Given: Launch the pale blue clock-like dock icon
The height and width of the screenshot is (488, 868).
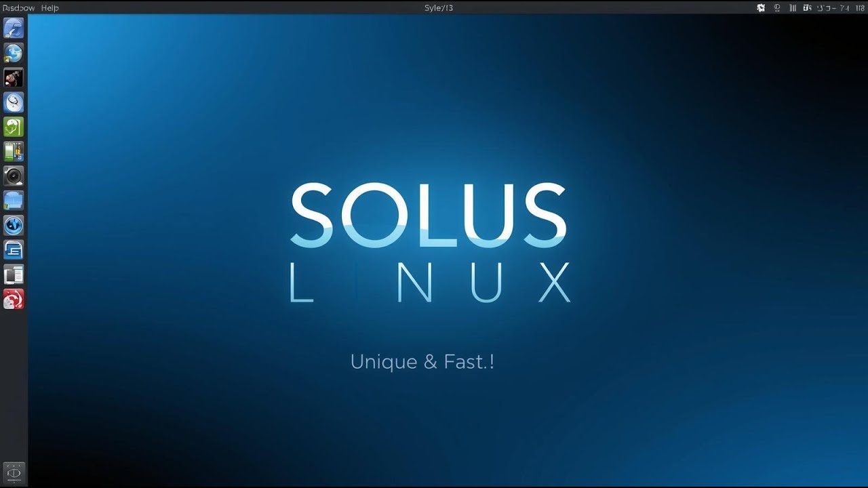Looking at the screenshot, I should tap(14, 102).
